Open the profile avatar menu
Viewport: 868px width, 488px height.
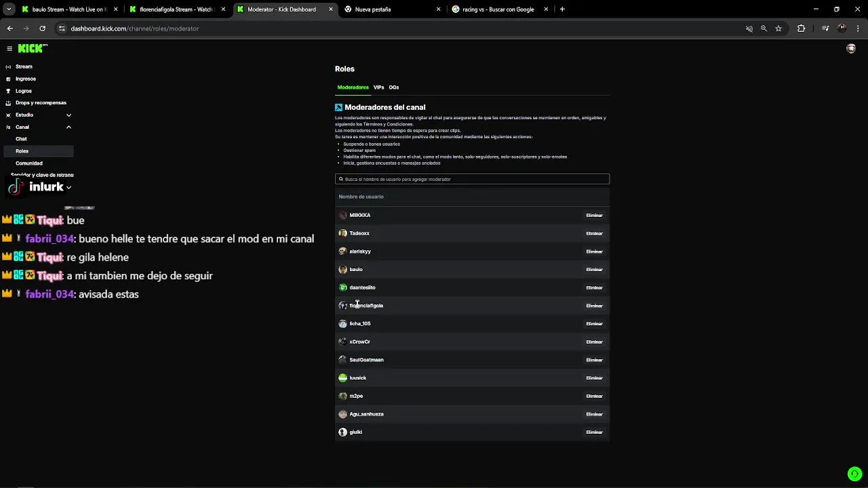[851, 49]
